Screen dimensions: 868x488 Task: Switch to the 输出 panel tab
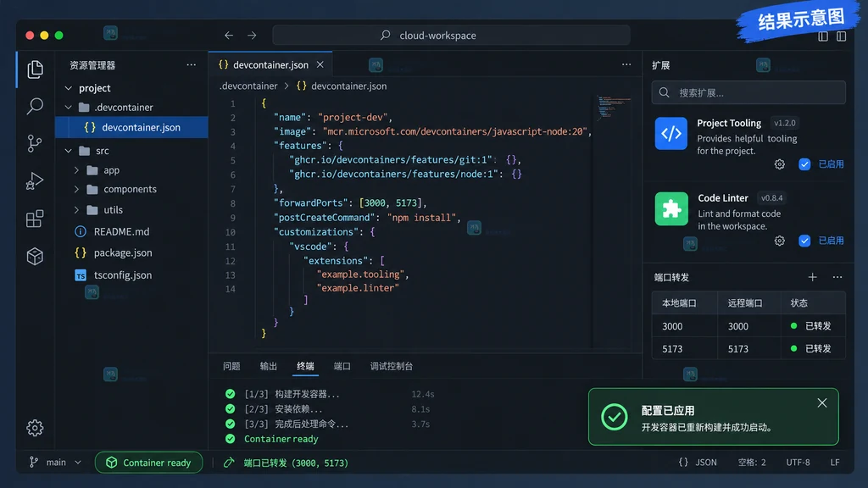[269, 366]
